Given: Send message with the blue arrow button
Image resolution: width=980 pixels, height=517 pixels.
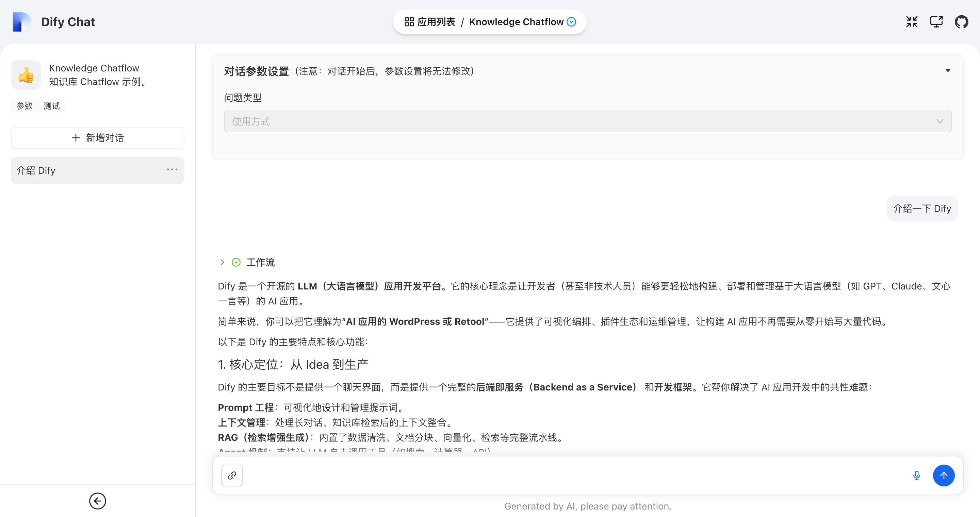Looking at the screenshot, I should click(x=944, y=475).
